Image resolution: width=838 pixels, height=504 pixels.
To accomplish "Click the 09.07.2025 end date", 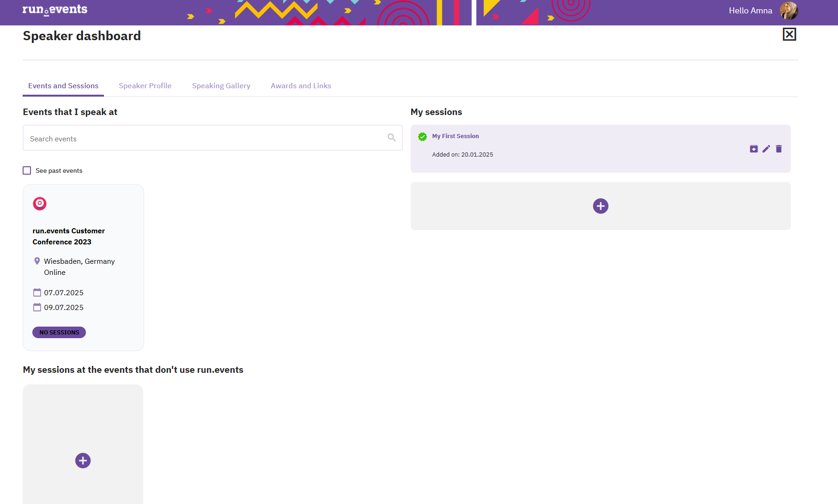I will (x=64, y=308).
